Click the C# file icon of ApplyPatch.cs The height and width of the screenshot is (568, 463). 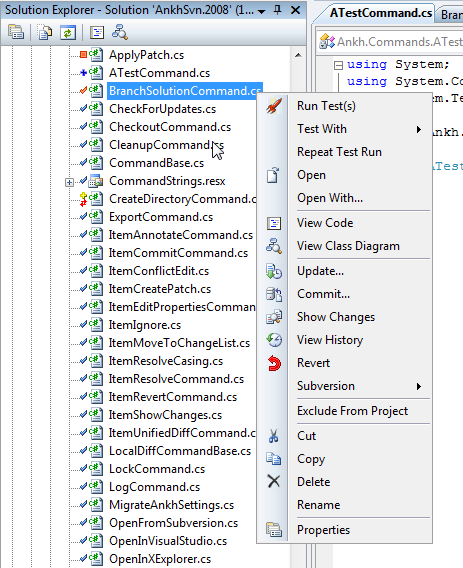[96, 55]
